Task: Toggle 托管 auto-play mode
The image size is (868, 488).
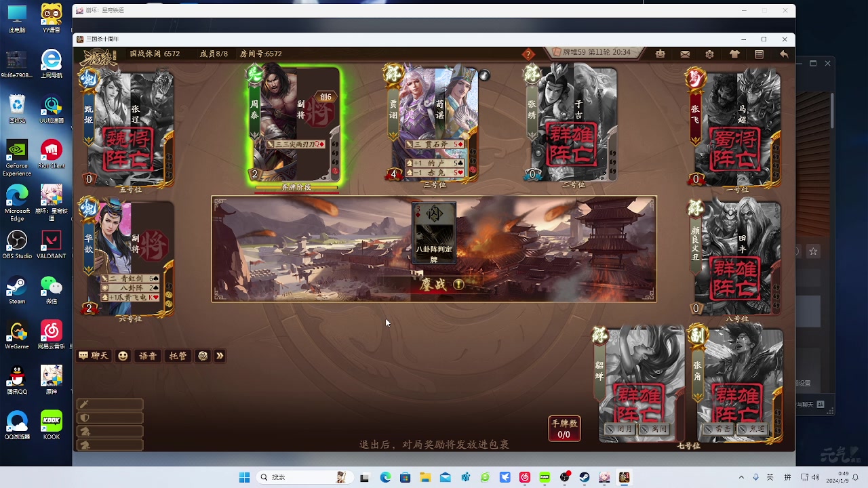Action: coord(178,356)
